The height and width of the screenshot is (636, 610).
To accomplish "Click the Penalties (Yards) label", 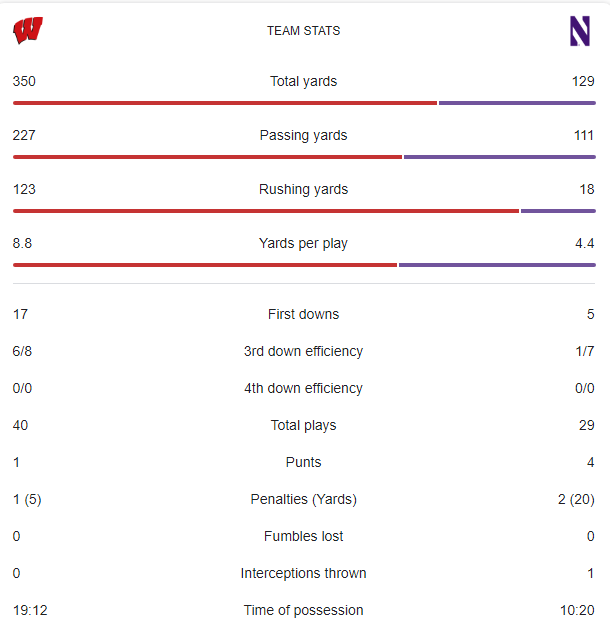I will tap(303, 499).
